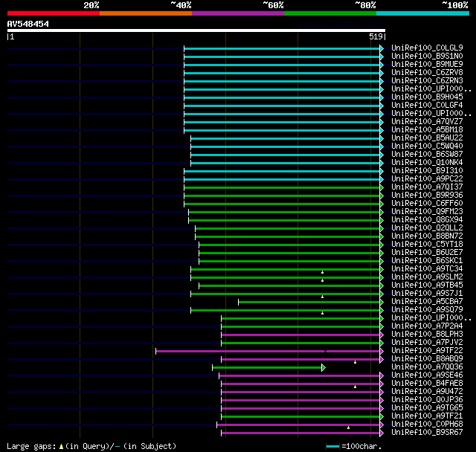Click the yellow gap marker on A9S7J1 row
This screenshot has height=452, width=476.
tap(322, 297)
